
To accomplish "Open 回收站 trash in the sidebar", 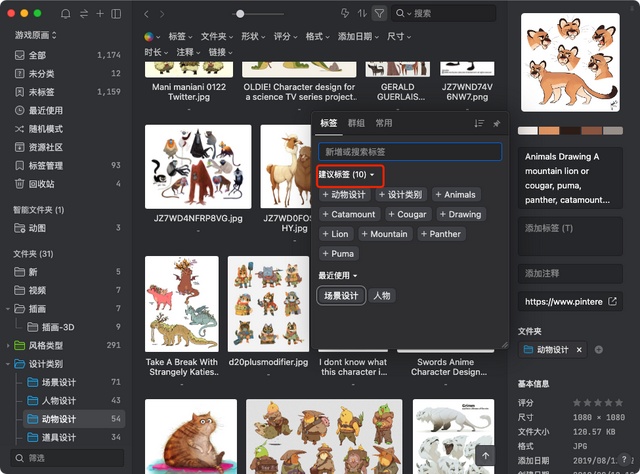I will 67,184.
